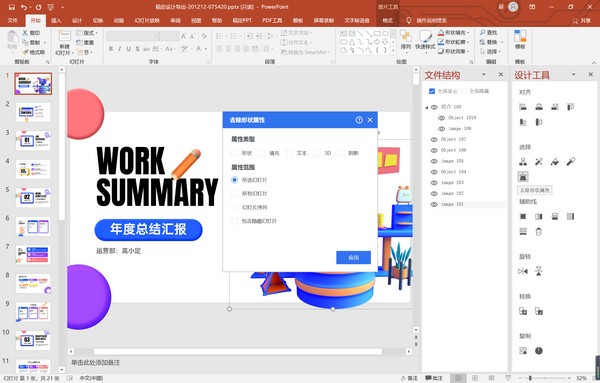Hide Object 107 using its eye icon
Viewport: 600px width, 383px height.
(434, 139)
